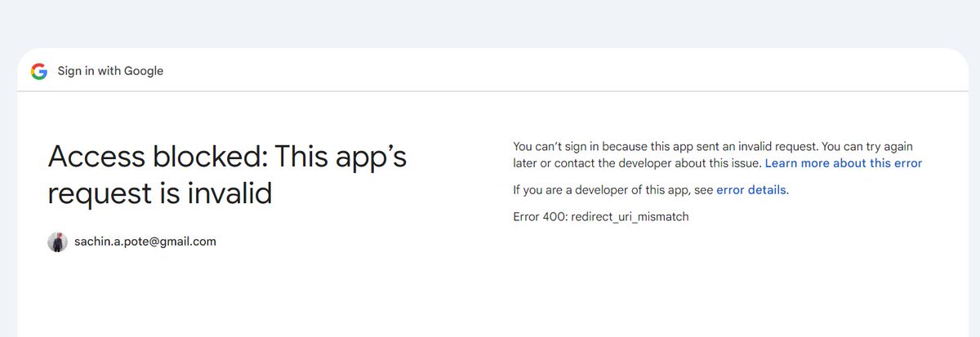Open the error details link
Screen dimensions: 980x337
coord(751,190)
